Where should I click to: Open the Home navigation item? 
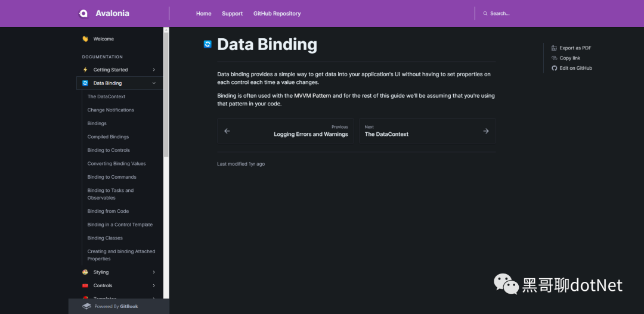(x=204, y=14)
